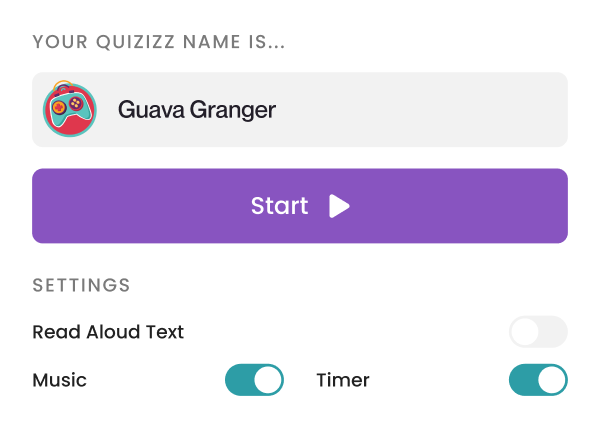Click the teal track of Music switch
600x428 pixels.
(239, 380)
